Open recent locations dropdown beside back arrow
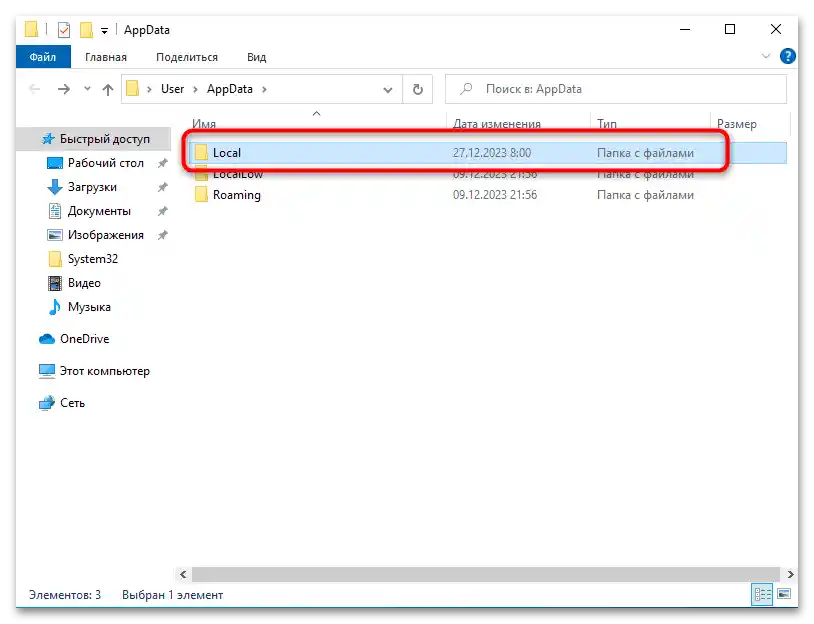 [86, 88]
